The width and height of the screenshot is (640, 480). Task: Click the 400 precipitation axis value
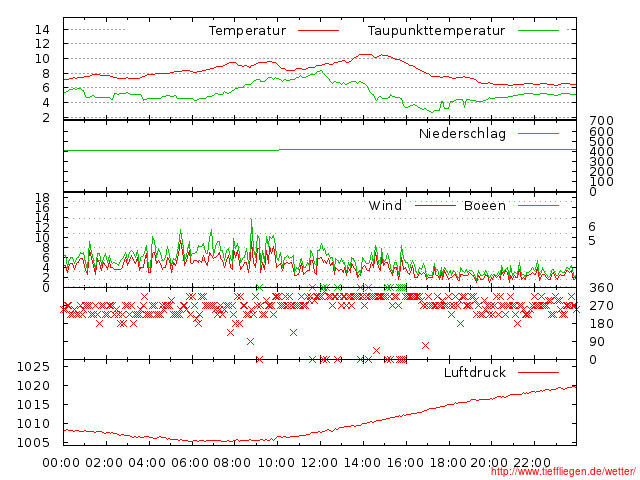(x=601, y=151)
